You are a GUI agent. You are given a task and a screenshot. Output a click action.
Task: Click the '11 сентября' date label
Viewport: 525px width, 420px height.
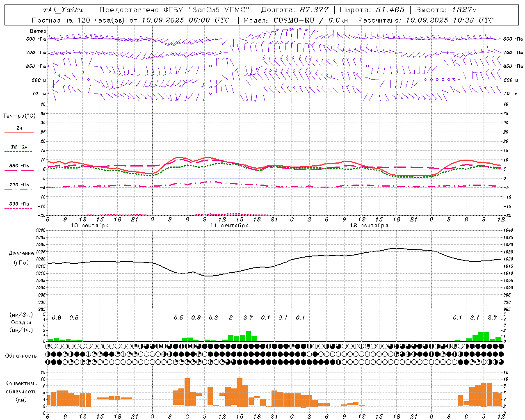229,226
